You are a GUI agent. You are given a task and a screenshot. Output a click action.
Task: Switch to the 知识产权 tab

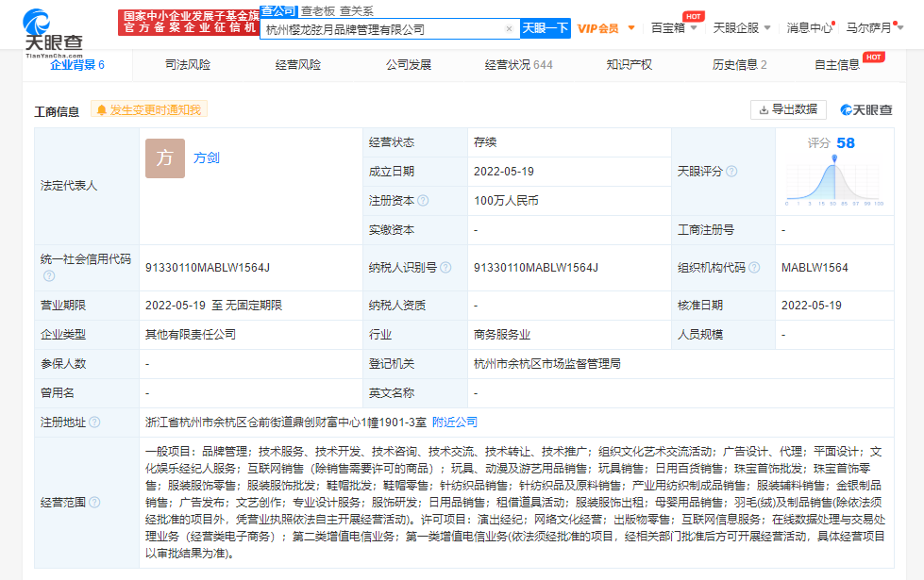click(x=629, y=65)
